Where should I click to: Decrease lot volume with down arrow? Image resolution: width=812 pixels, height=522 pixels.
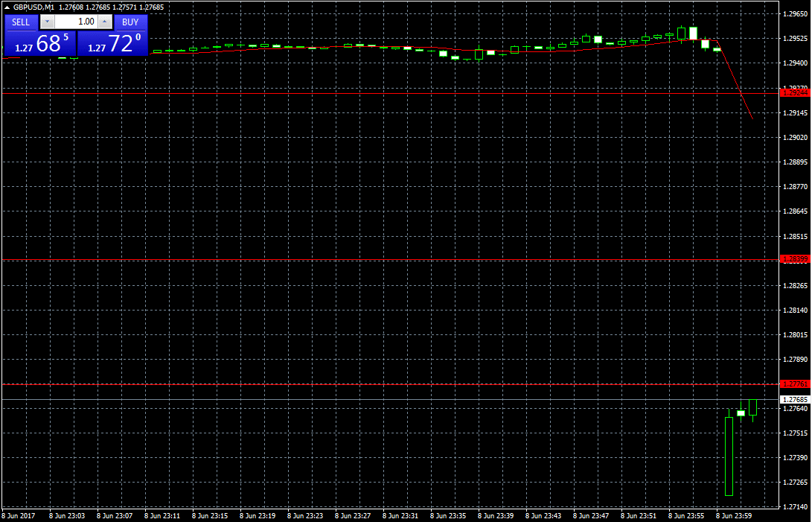(47, 22)
